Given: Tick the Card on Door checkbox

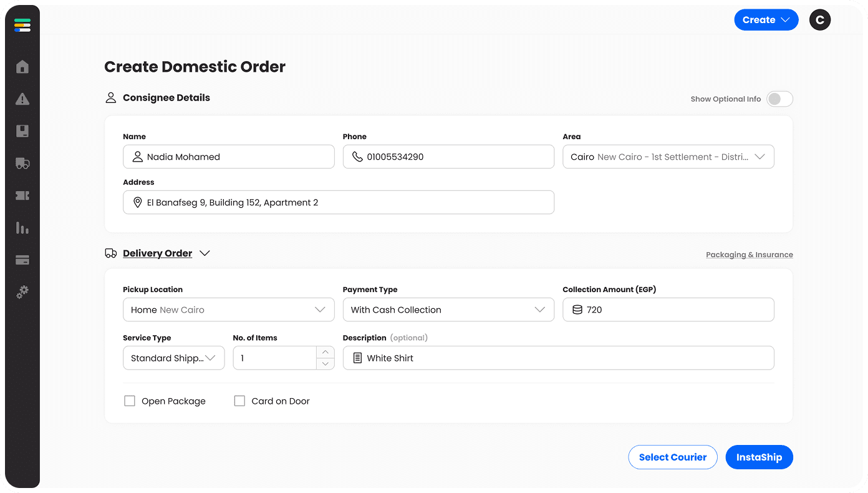Looking at the screenshot, I should pyautogui.click(x=239, y=401).
